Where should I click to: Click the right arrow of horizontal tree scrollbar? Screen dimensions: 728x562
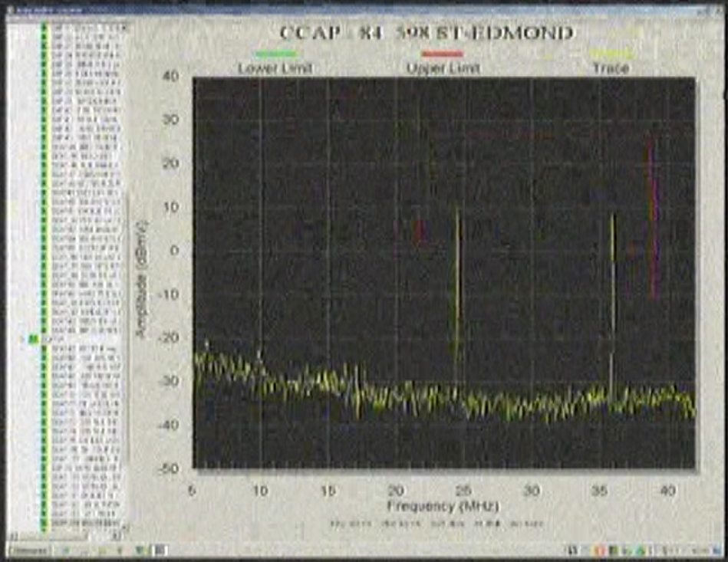117,537
